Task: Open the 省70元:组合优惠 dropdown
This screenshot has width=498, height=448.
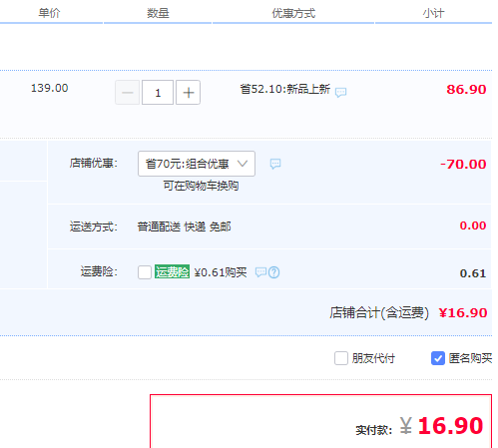Action: [197, 164]
